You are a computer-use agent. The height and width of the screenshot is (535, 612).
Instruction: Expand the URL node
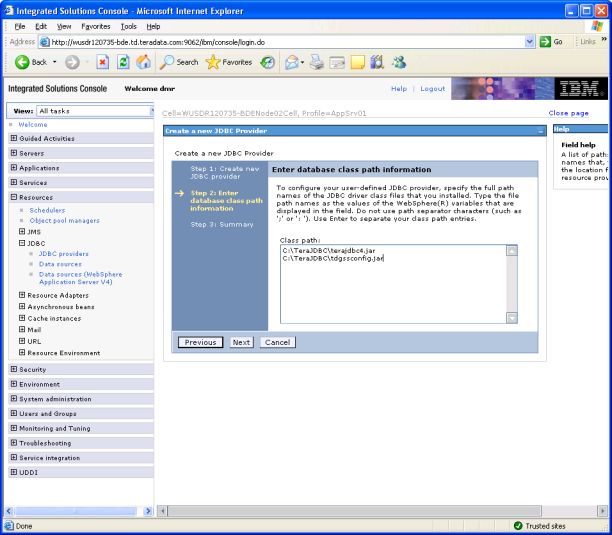coord(22,341)
